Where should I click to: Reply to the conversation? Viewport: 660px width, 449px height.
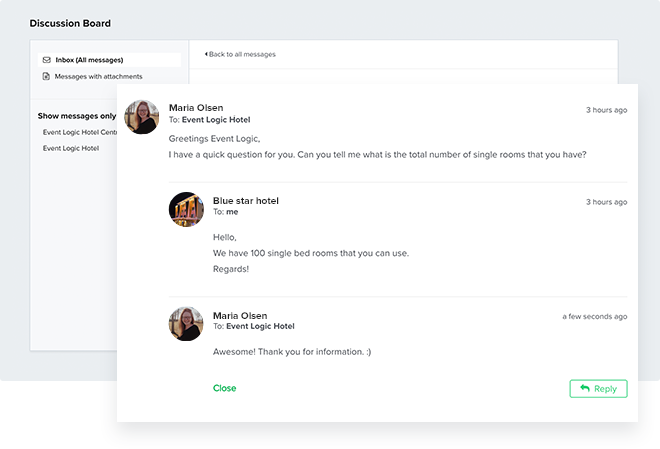598,388
